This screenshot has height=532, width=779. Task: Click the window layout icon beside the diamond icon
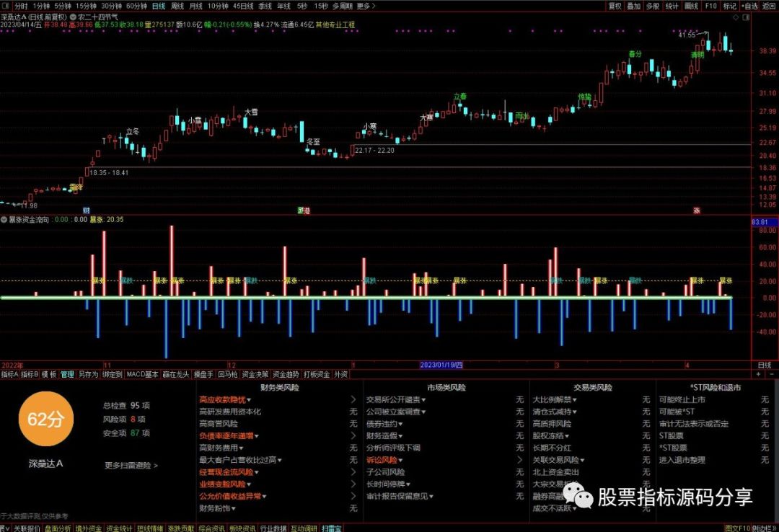click(746, 17)
